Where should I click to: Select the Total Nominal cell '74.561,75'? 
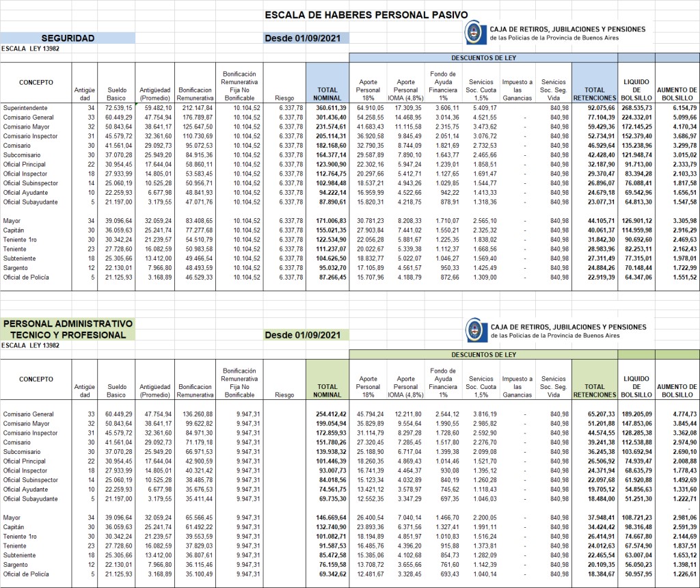point(333,490)
